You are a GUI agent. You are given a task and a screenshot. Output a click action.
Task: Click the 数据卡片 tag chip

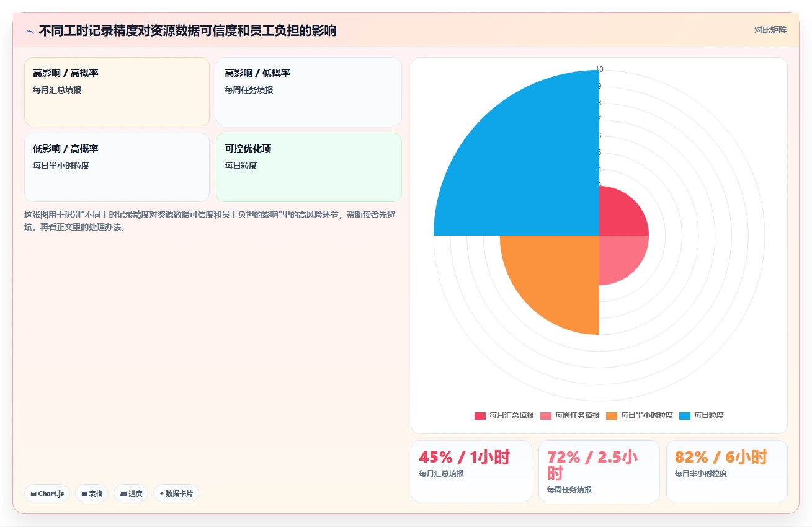pos(176,494)
